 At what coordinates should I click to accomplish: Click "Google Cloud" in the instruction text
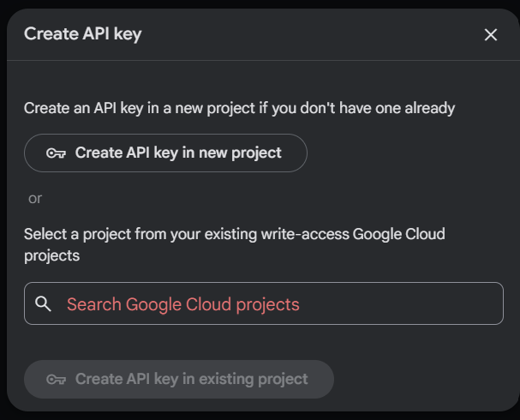[x=398, y=234]
